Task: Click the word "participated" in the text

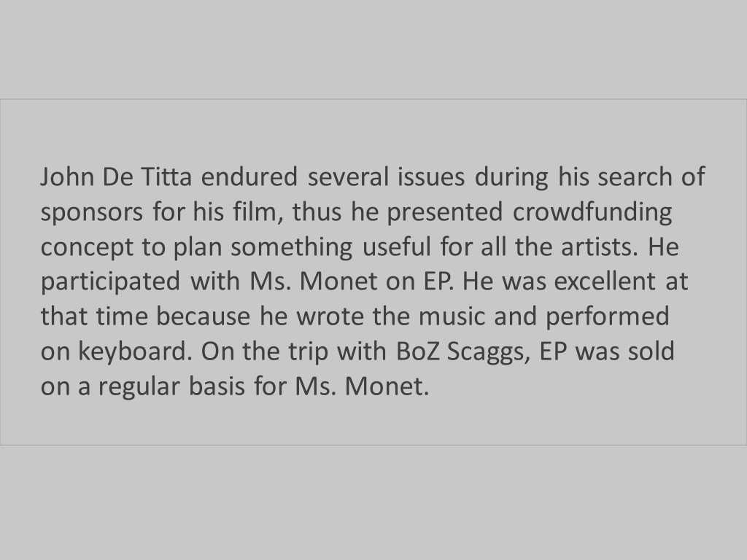Action: (110, 282)
